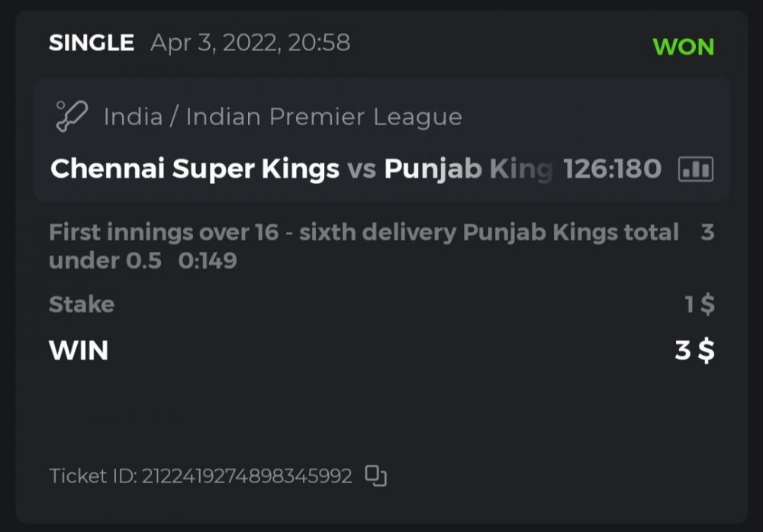Screen dimensions: 763x532
Task: Click the 0:149 score text
Action: tap(208, 261)
